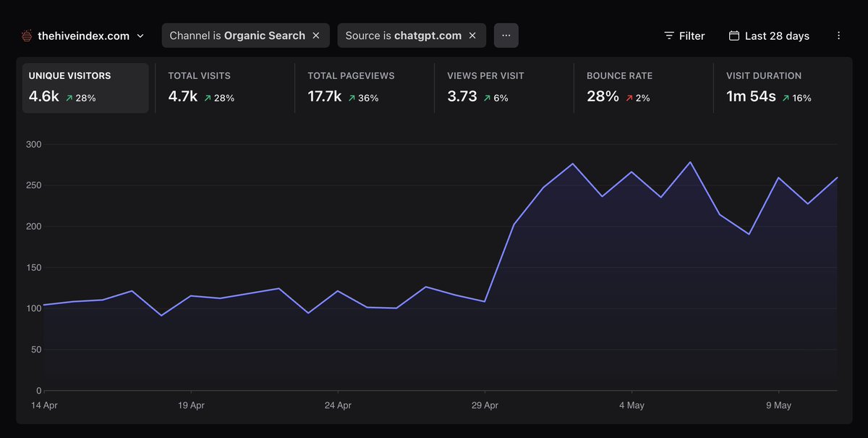The height and width of the screenshot is (438, 868).
Task: Click the Filter funnel icon
Action: coord(669,35)
